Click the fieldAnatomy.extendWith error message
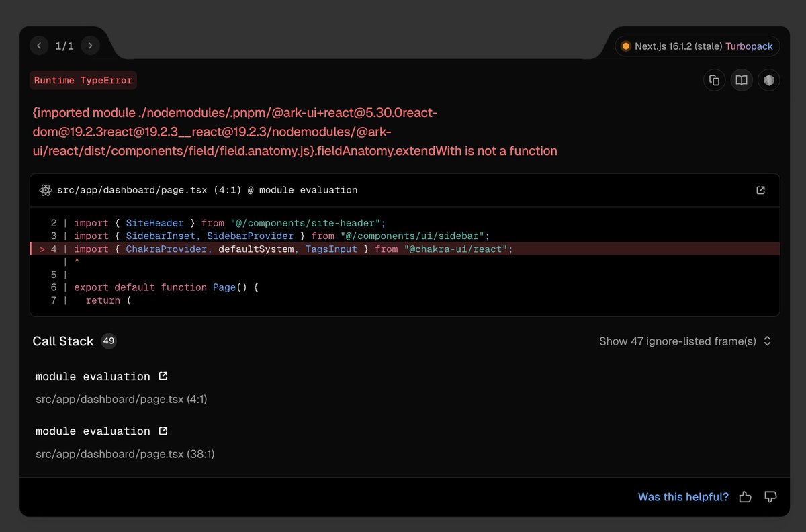 296,132
